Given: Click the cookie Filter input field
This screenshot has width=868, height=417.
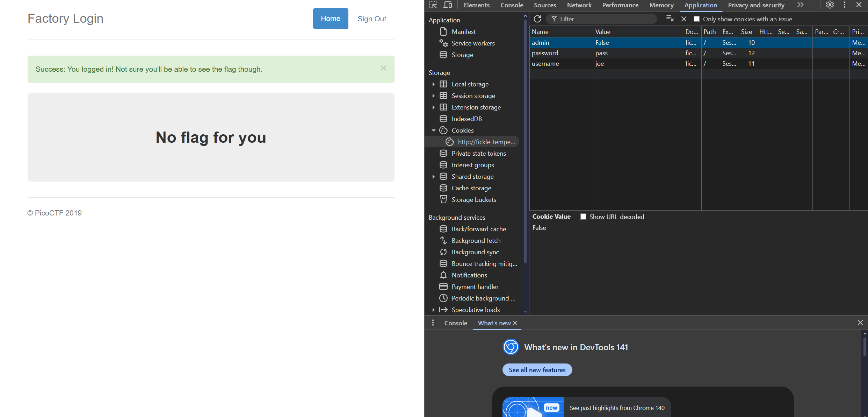Looking at the screenshot, I should tap(601, 19).
